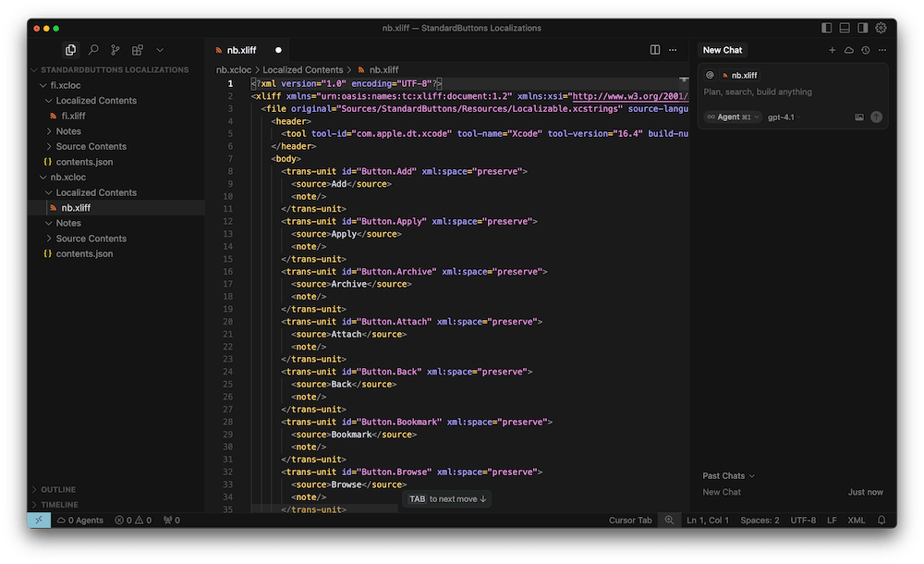Split the editor to the right

tap(655, 50)
